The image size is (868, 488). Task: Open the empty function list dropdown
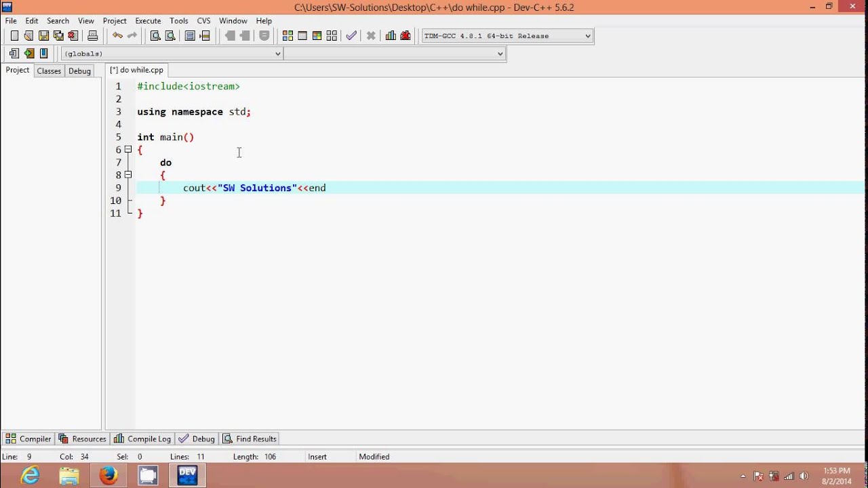[395, 54]
